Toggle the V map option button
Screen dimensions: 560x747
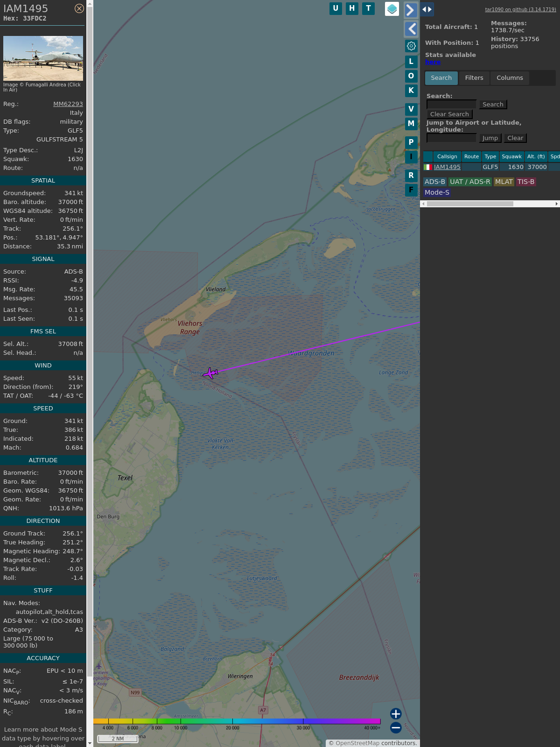click(x=411, y=109)
